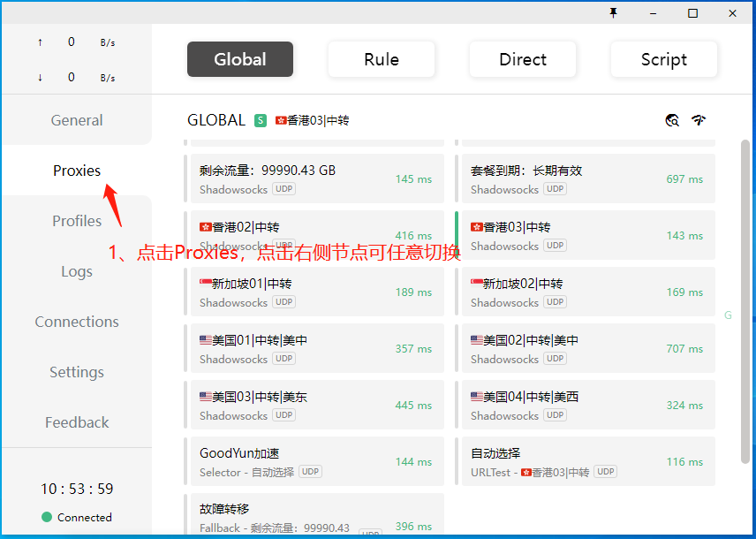Enable Script proxy mode

(x=664, y=59)
